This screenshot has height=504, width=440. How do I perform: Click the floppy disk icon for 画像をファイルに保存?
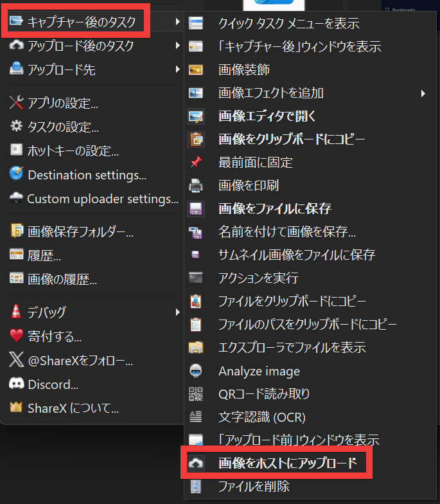(x=195, y=209)
